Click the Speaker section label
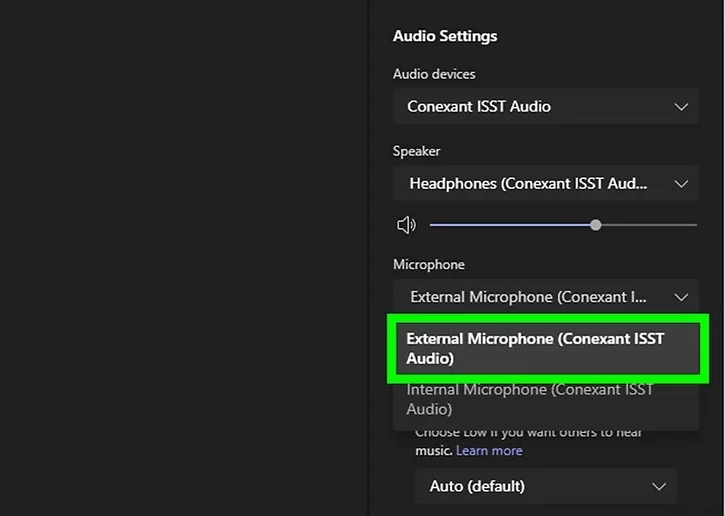 click(417, 151)
